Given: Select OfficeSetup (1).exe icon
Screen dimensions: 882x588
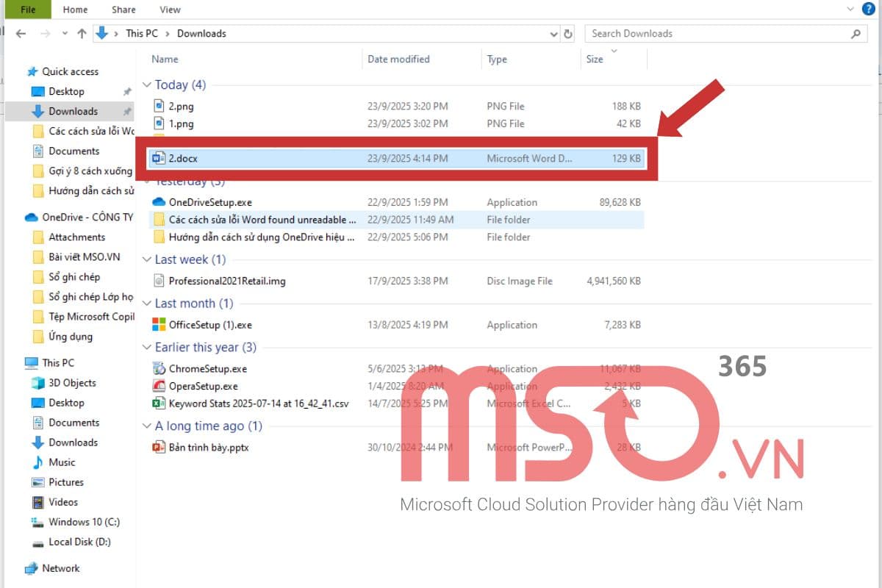Looking at the screenshot, I should tap(159, 324).
